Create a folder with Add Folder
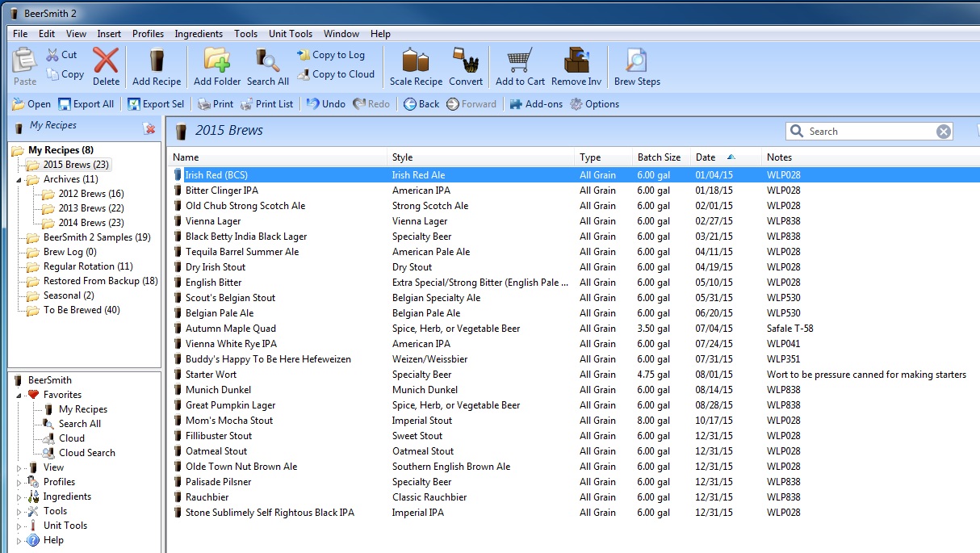Viewport: 980px width, 553px height. (217, 66)
